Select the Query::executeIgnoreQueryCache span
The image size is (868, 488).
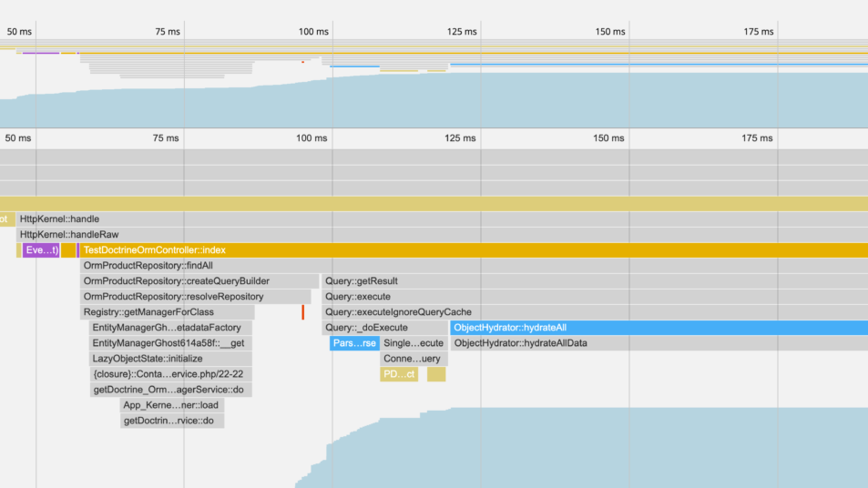[399, 312]
